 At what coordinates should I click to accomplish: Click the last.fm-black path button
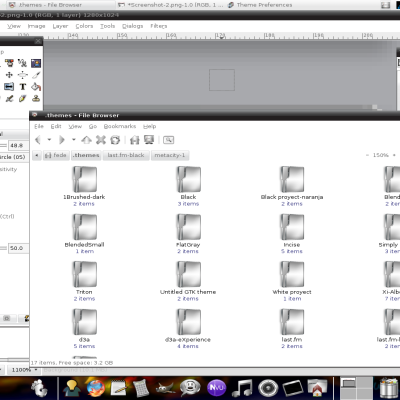(126, 155)
